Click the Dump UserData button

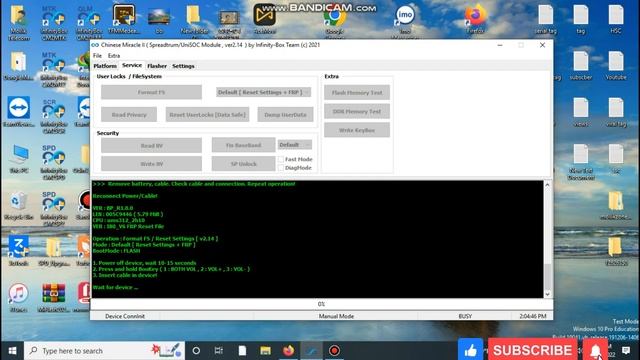(285, 115)
